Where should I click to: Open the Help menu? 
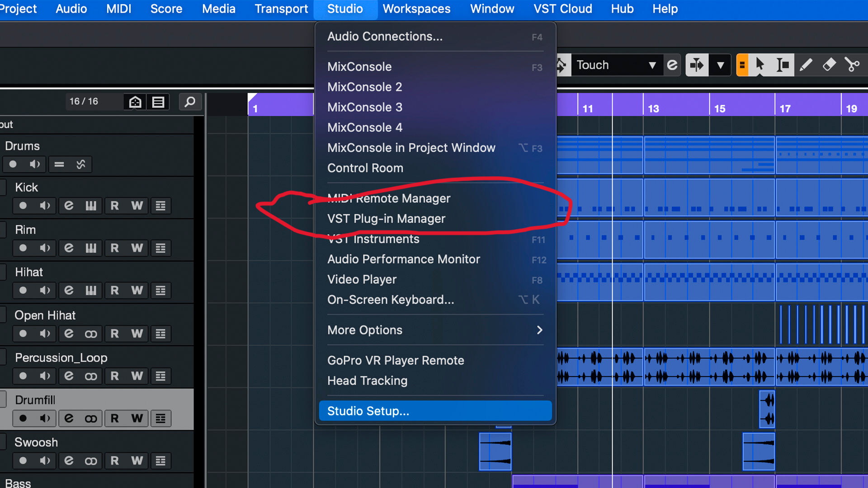pyautogui.click(x=665, y=9)
